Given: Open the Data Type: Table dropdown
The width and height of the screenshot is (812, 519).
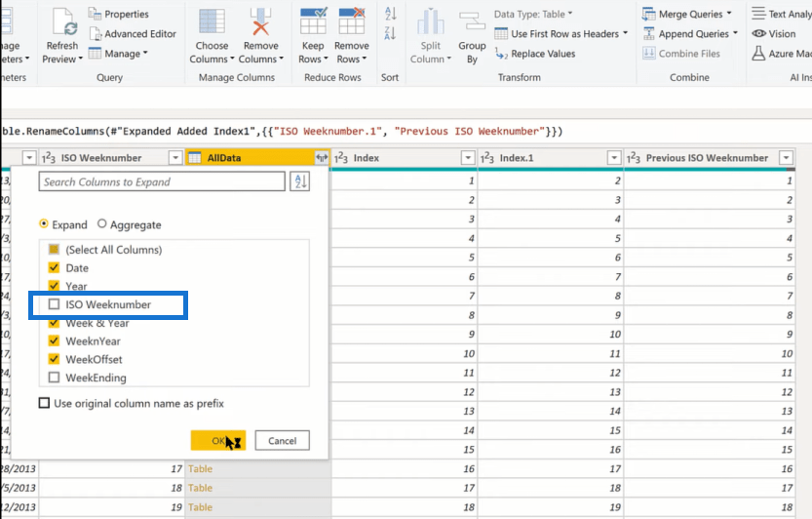Looking at the screenshot, I should pyautogui.click(x=533, y=14).
